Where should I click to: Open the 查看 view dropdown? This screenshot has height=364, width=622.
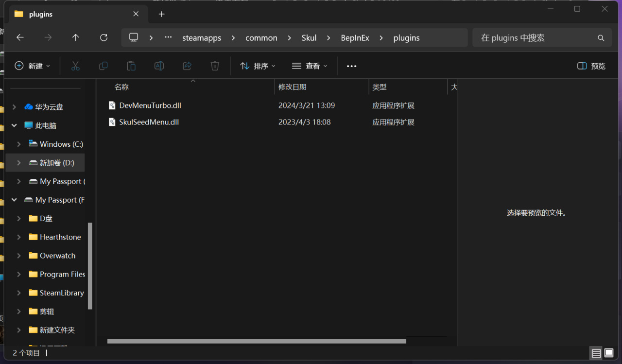(x=310, y=66)
